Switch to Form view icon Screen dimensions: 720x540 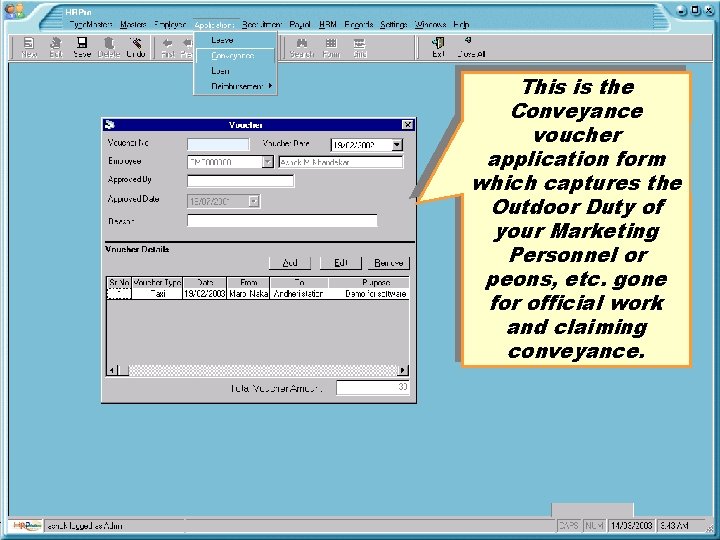331,47
